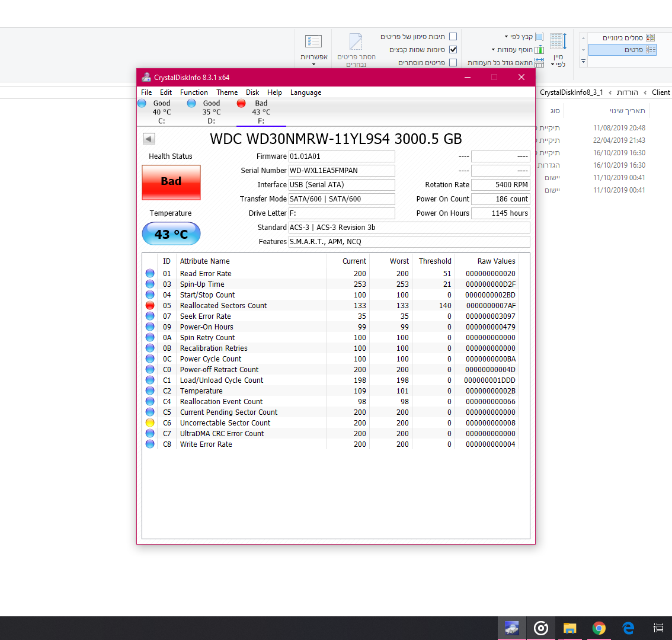The width and height of the screenshot is (672, 640).
Task: Click the Standard field ACS-3
Action: pos(409,227)
